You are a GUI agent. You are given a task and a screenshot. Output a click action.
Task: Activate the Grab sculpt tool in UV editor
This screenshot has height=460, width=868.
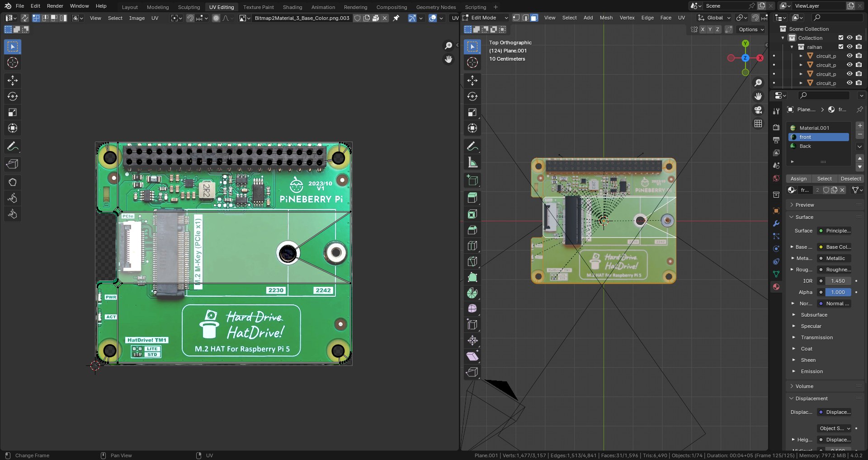click(x=13, y=182)
